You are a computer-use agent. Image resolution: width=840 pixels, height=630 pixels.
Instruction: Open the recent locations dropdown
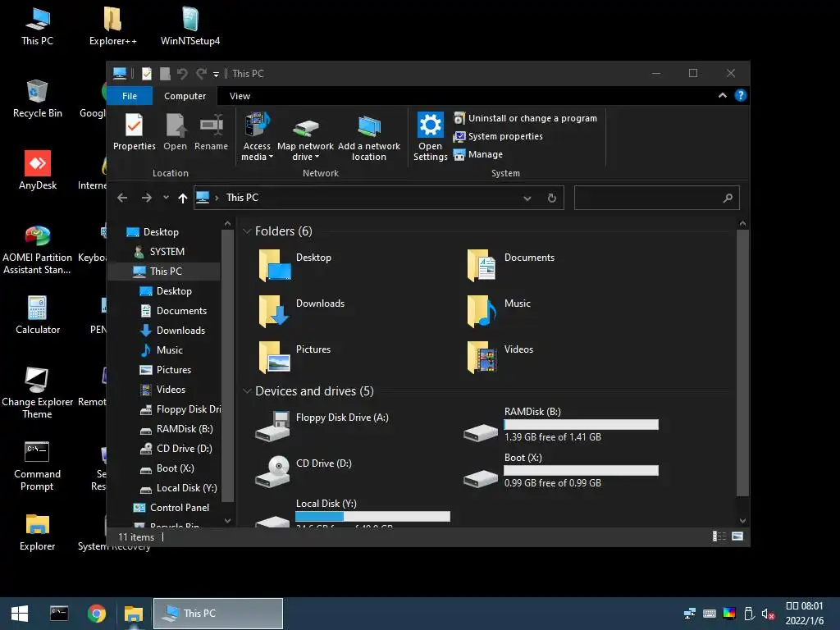click(x=166, y=198)
